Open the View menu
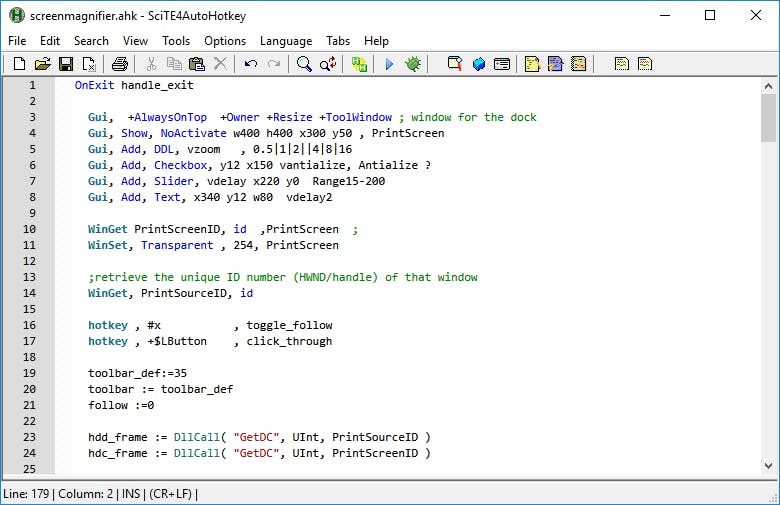 click(x=135, y=41)
